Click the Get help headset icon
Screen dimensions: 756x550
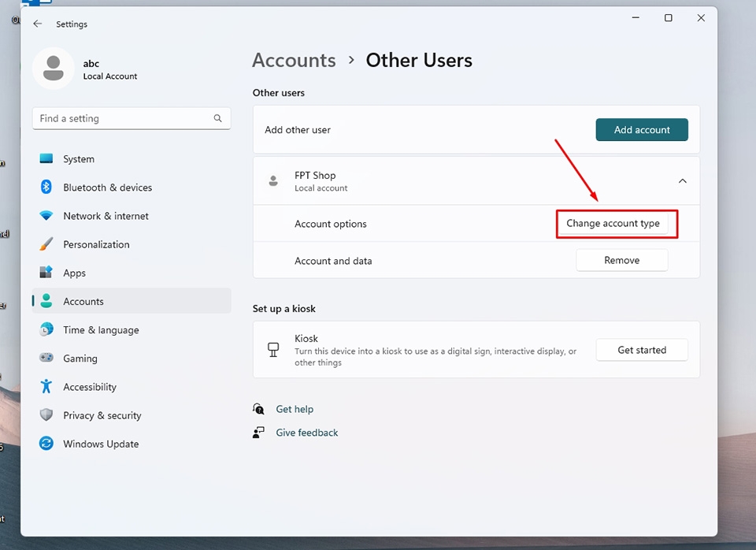pos(258,409)
